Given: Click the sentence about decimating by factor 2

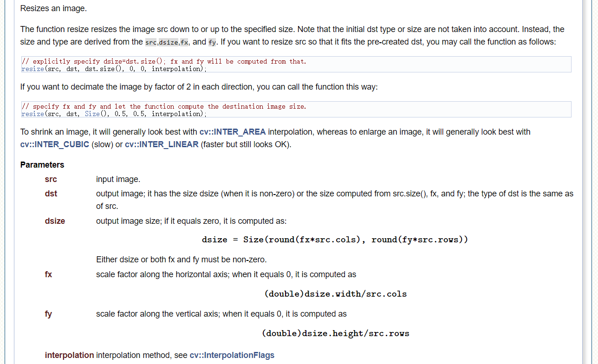Looking at the screenshot, I should [x=199, y=87].
